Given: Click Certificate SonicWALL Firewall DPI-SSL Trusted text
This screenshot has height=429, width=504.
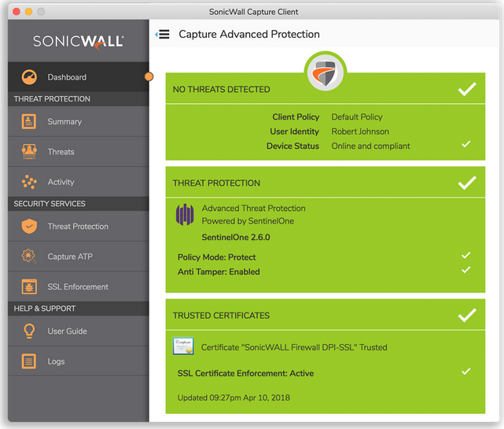Looking at the screenshot, I should point(294,347).
